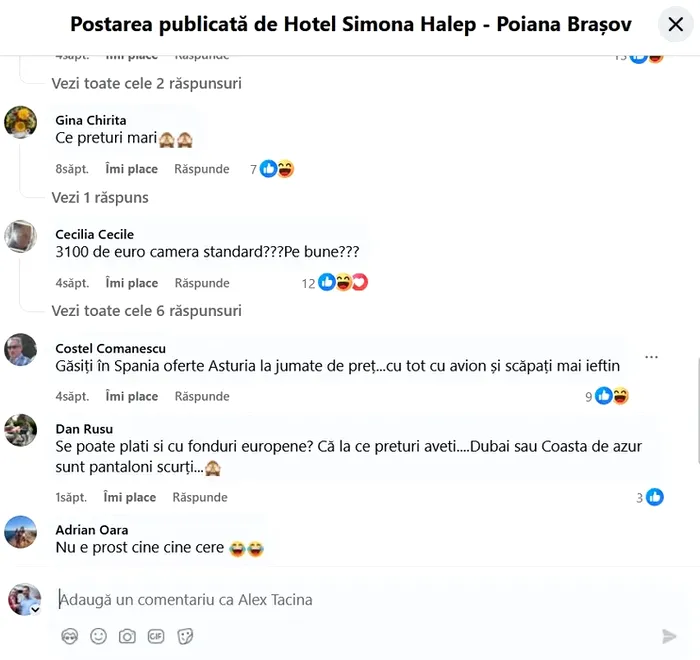Click the avatar sticker icon in comment box
The width and height of the screenshot is (700, 660).
(x=70, y=636)
